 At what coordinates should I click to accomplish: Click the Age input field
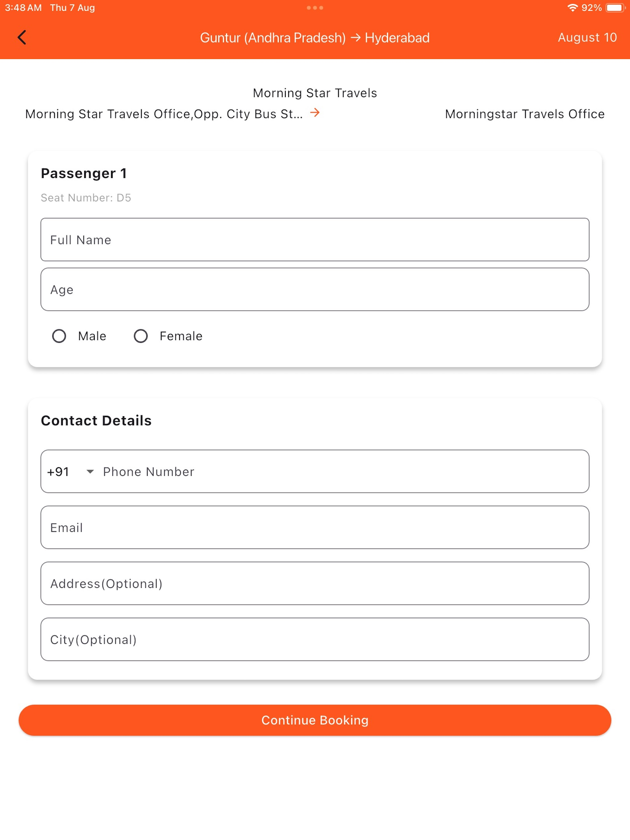(315, 289)
